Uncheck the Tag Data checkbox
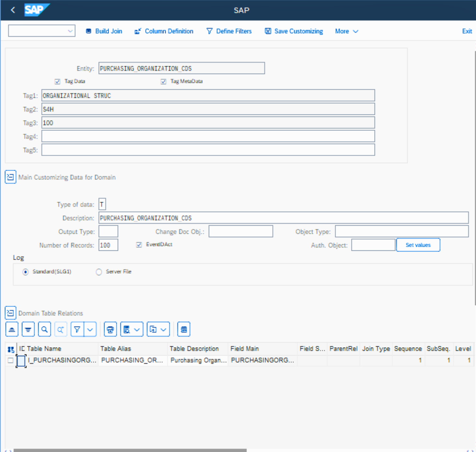Screen dimensions: 476x452 58,82
